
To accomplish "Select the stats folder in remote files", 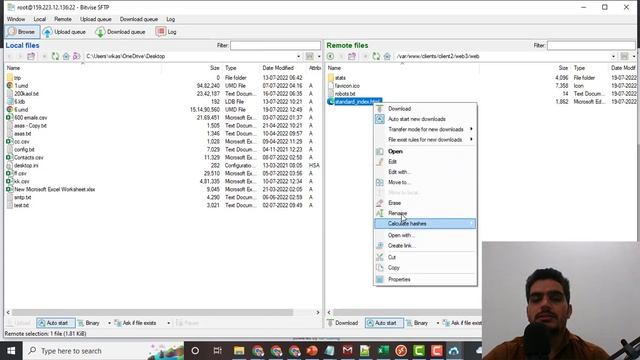I will (340, 78).
